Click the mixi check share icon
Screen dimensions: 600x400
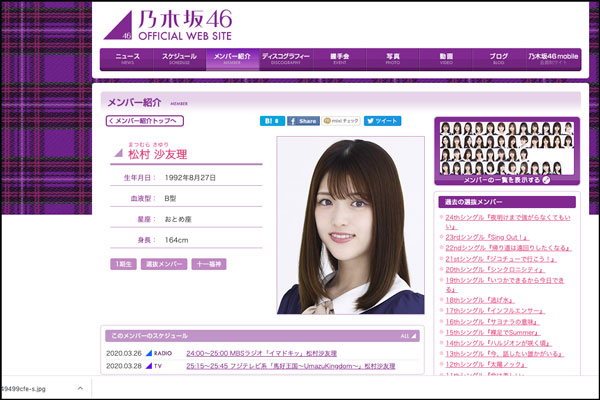coord(342,121)
